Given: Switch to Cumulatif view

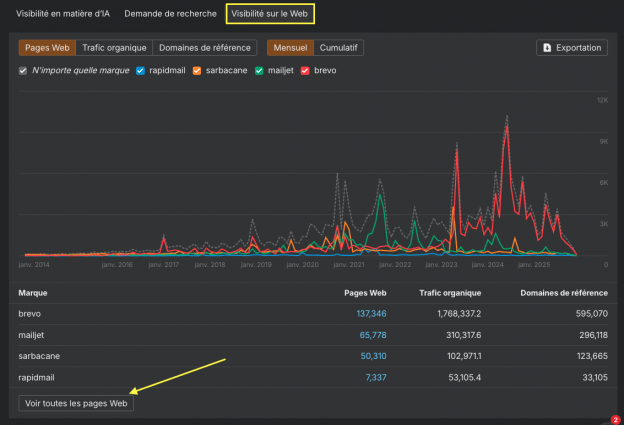Looking at the screenshot, I should tap(338, 47).
